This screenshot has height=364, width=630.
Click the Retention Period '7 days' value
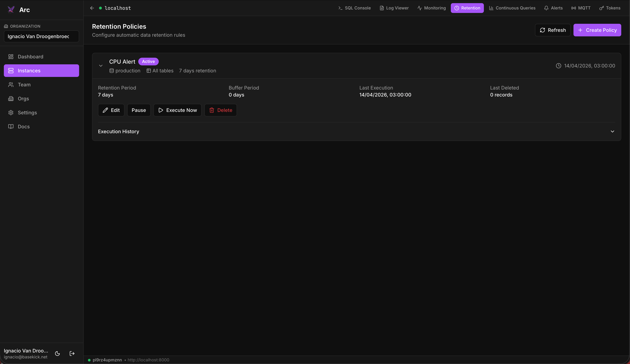[x=106, y=95]
